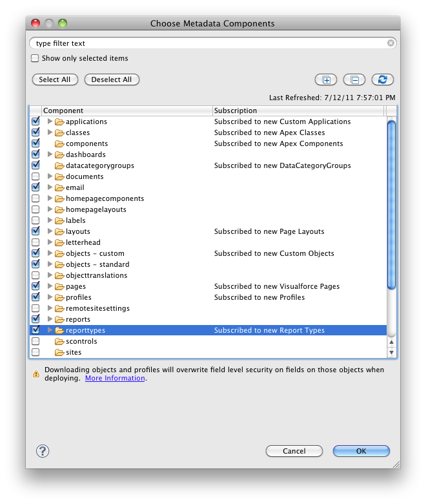Viewport: 426px width, 504px height.
Task: Expand the dashboards tree node
Action: click(x=50, y=154)
